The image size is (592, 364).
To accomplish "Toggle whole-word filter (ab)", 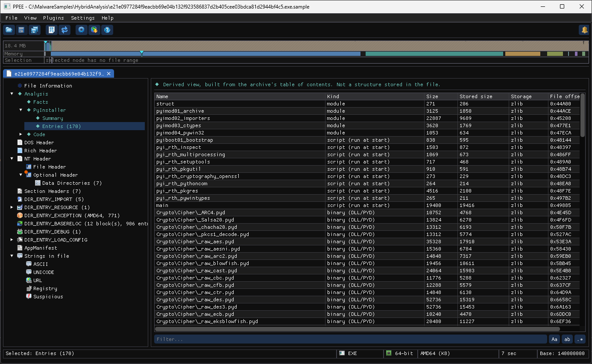I will tap(567, 339).
